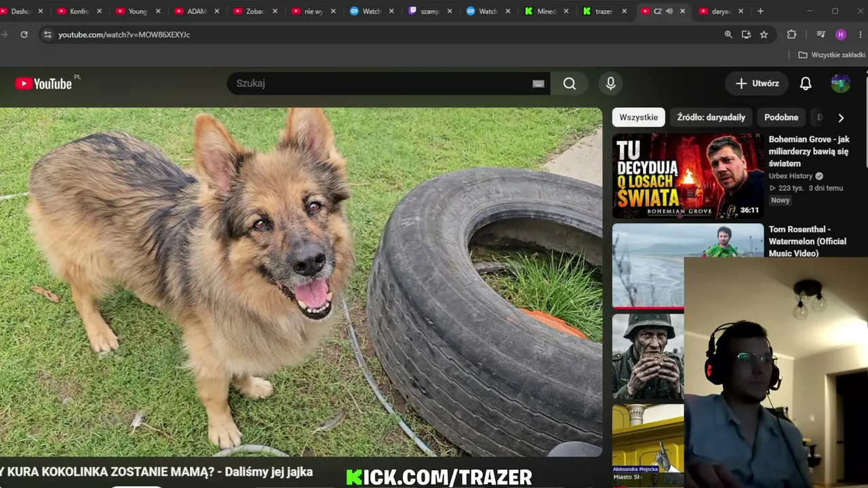The height and width of the screenshot is (488, 868).
Task: Switch to the daryad tab
Action: pos(721,11)
